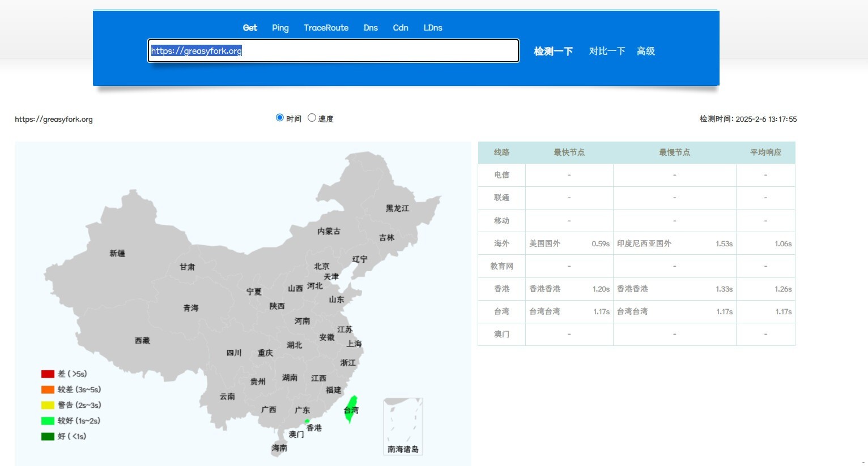Image resolution: width=868 pixels, height=466 pixels.
Task: Select the 时间 radio button
Action: pyautogui.click(x=280, y=118)
